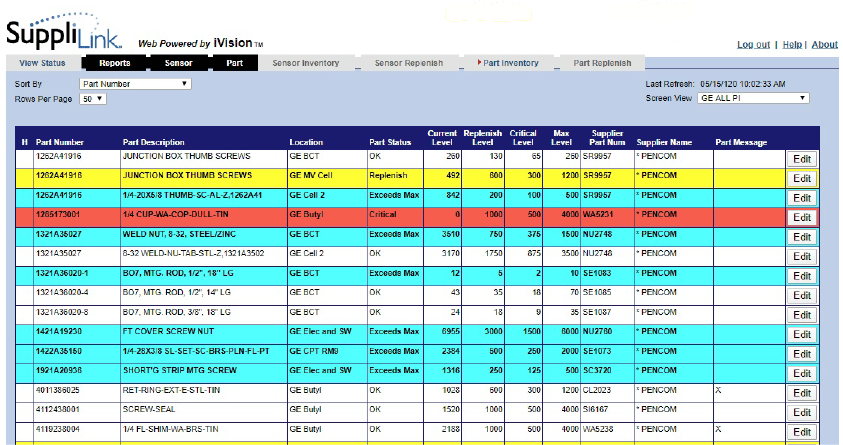The width and height of the screenshot is (843, 445).
Task: Open the Help link
Action: point(792,45)
